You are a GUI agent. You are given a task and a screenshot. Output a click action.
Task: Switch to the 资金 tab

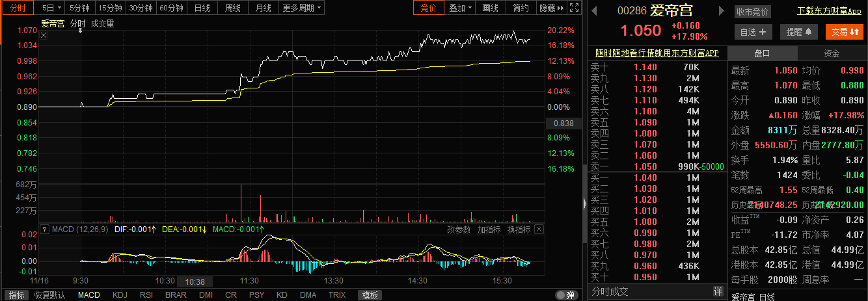(832, 53)
